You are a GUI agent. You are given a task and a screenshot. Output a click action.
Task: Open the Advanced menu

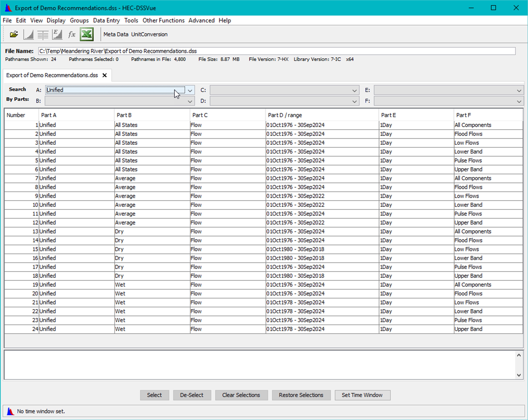click(x=202, y=20)
